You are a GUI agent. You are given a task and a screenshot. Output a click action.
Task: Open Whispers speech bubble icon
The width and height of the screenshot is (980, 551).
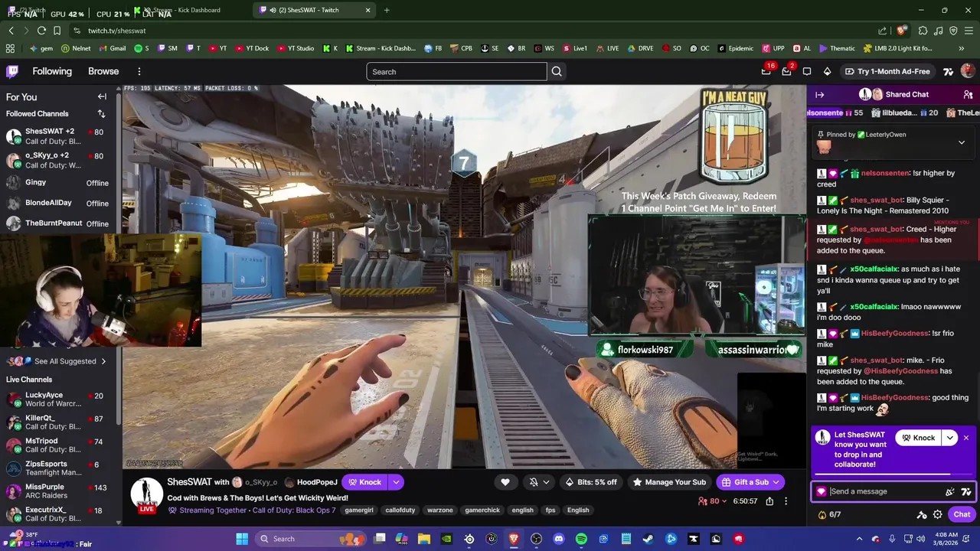coord(807,71)
